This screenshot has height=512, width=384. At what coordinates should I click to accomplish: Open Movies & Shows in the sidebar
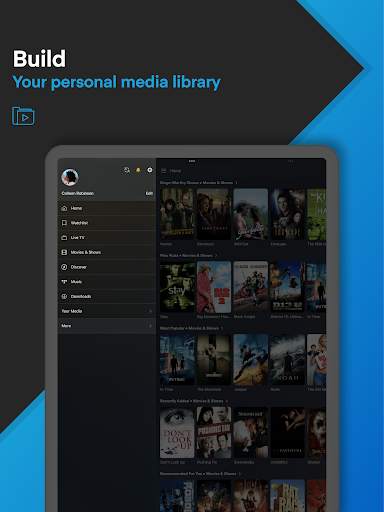click(x=107, y=252)
